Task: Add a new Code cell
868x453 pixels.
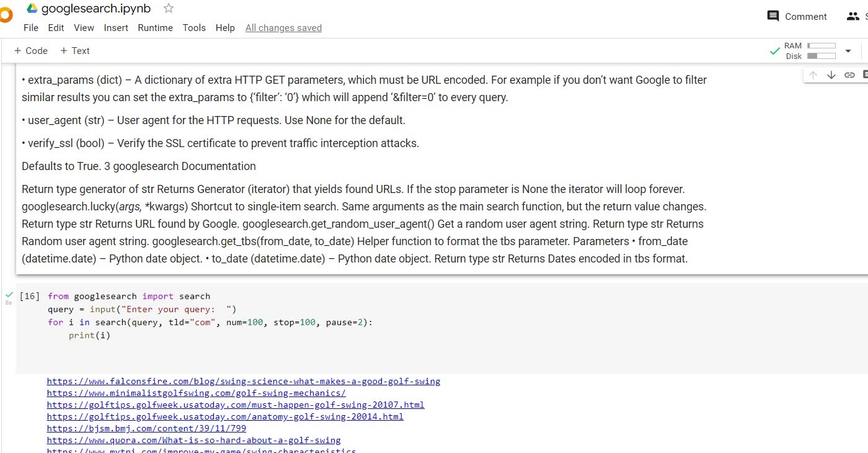Action: 30,51
